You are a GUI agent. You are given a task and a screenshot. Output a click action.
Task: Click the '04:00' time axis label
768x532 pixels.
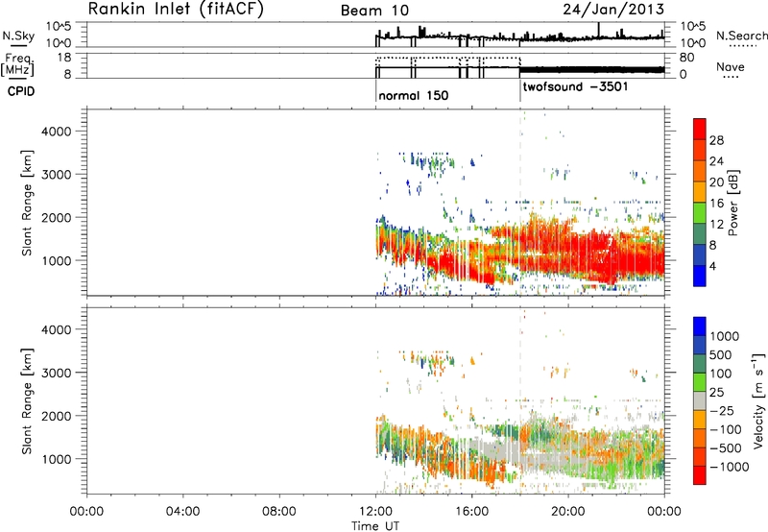[182, 512]
